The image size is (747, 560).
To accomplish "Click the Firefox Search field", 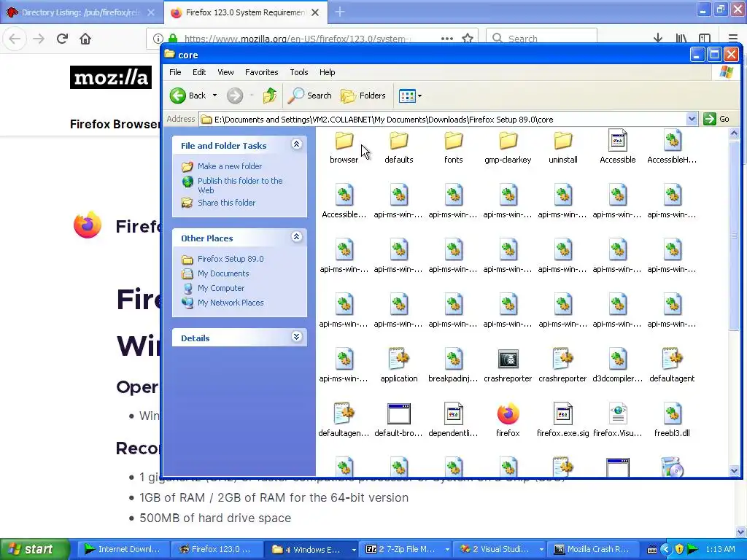I will (x=541, y=39).
